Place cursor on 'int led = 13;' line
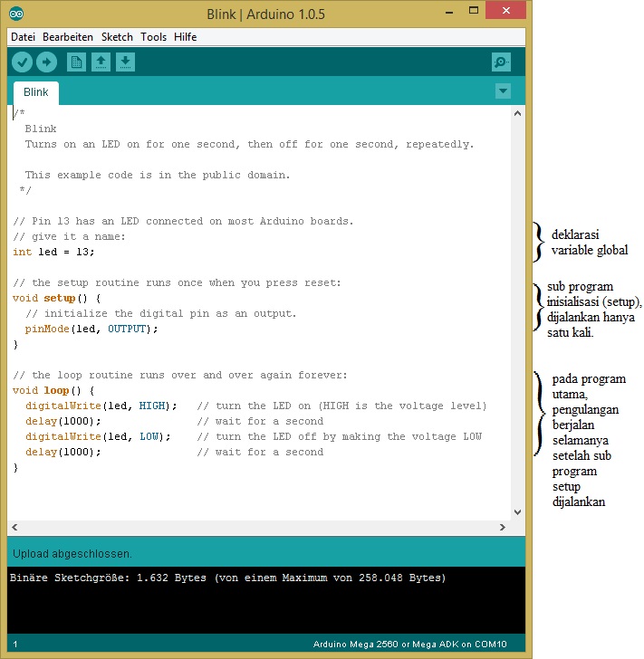The width and height of the screenshot is (644, 659). [54, 252]
